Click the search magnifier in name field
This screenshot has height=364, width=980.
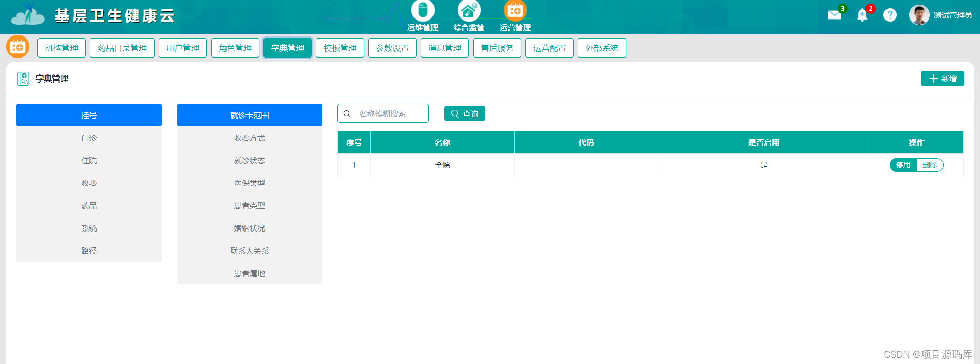[x=347, y=113]
